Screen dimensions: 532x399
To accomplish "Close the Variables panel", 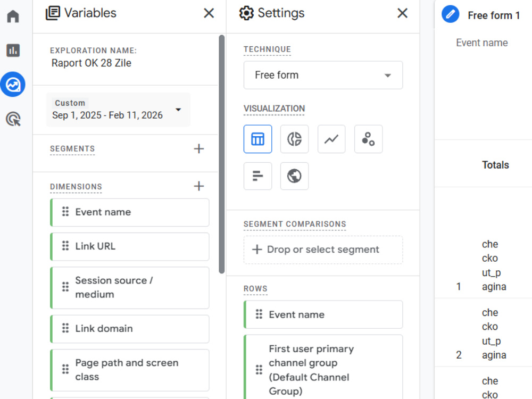I will 209,13.
